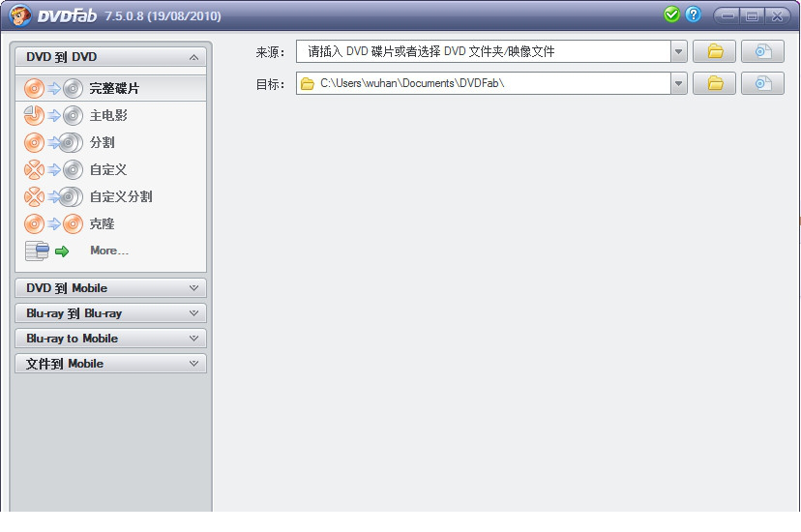
Task: Click the 主电影 label text
Action: pos(108,115)
